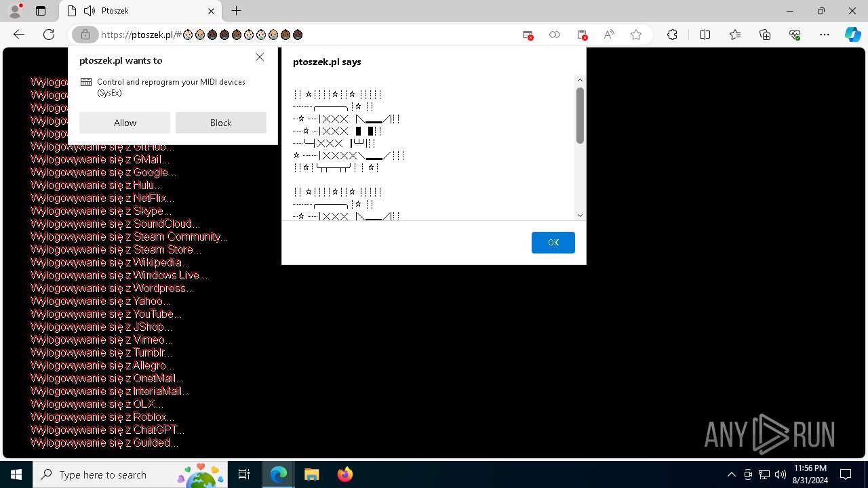Click the browser back arrow
The width and height of the screenshot is (868, 488).
(19, 35)
